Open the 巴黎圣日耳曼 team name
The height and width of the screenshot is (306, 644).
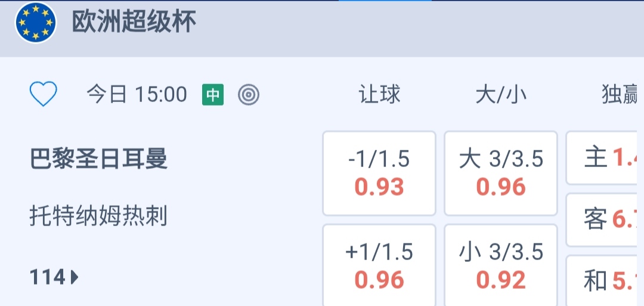99,159
